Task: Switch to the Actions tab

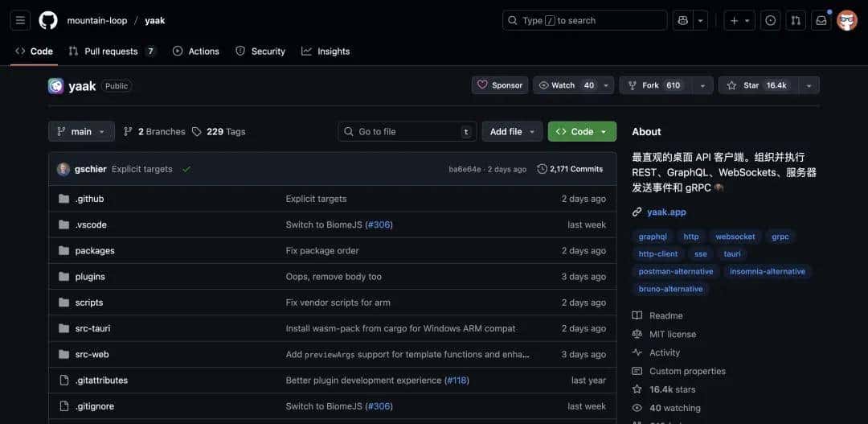Action: 196,51
